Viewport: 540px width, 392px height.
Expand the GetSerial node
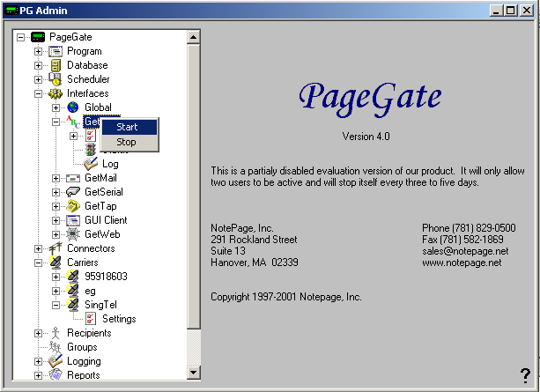click(x=55, y=193)
